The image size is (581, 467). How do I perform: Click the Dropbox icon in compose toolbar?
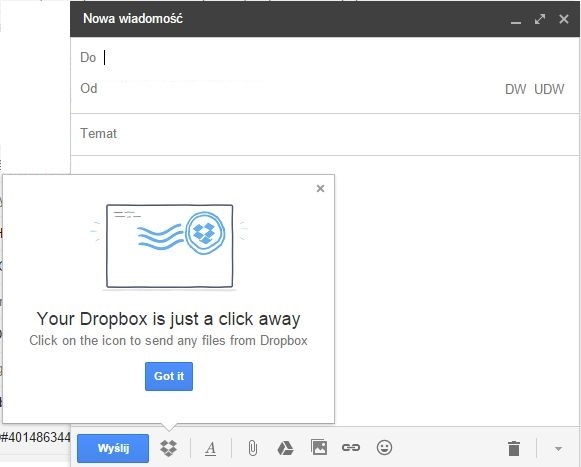(169, 448)
